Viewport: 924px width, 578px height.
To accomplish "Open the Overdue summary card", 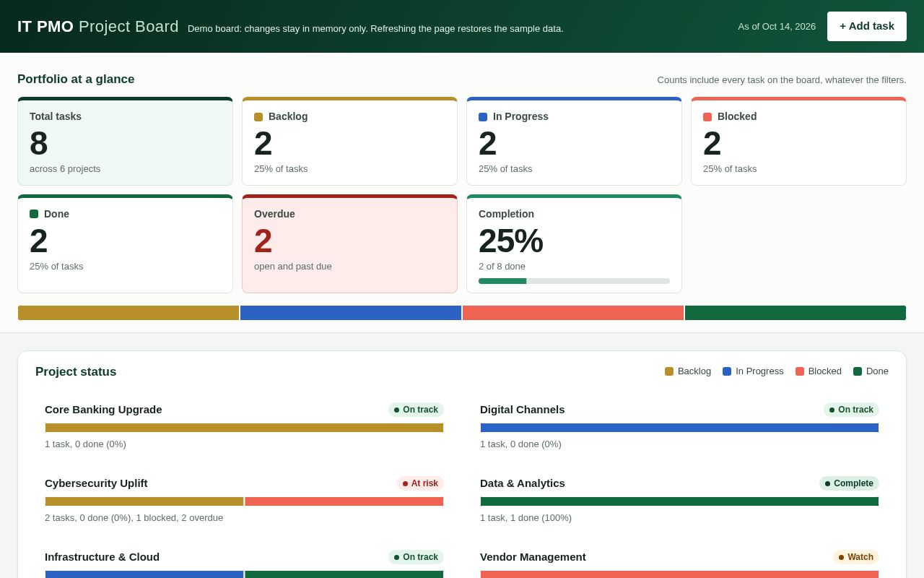I will [x=349, y=244].
